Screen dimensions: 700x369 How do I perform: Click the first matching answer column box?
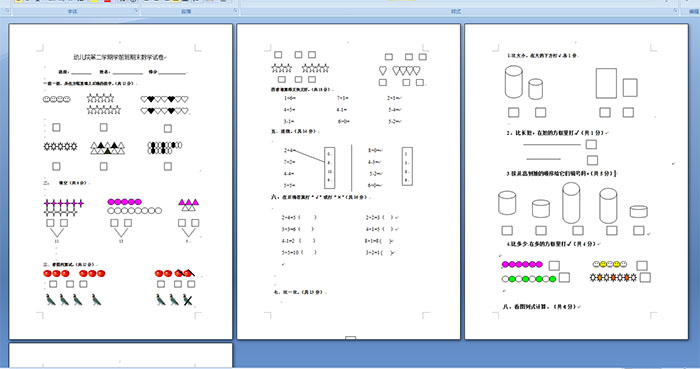[329, 167]
